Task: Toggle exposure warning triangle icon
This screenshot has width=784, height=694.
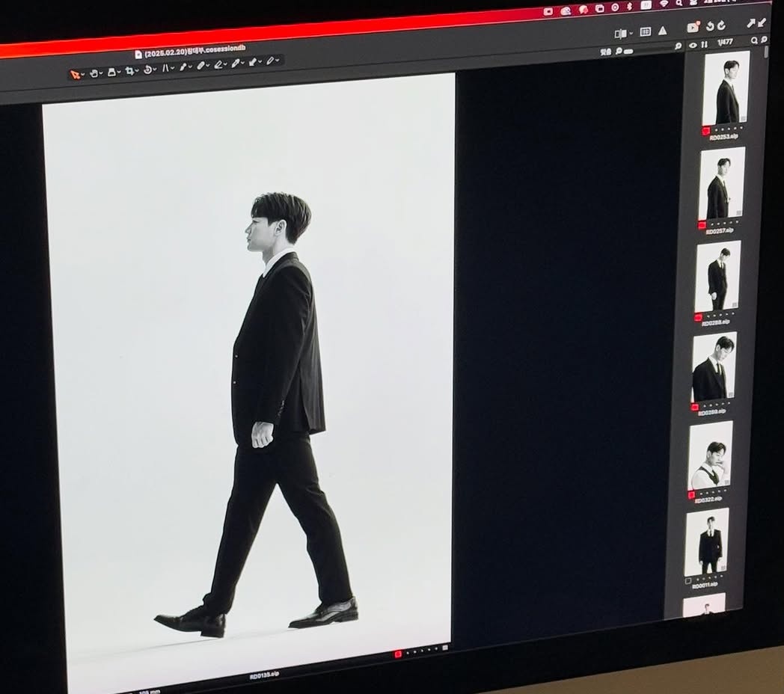Action: pyautogui.click(x=663, y=31)
